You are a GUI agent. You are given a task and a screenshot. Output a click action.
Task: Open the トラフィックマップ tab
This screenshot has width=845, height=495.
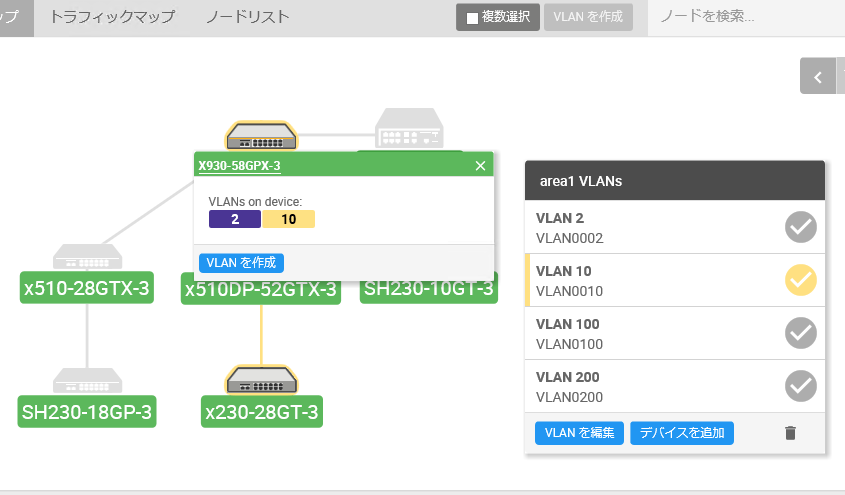(x=113, y=17)
